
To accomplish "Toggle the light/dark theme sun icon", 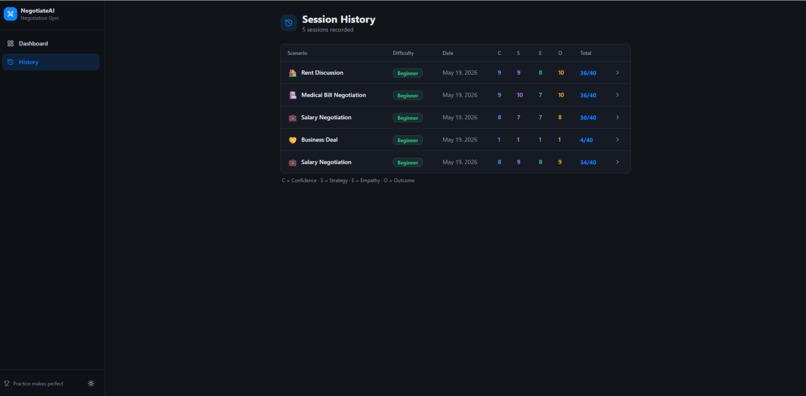I will [x=91, y=383].
